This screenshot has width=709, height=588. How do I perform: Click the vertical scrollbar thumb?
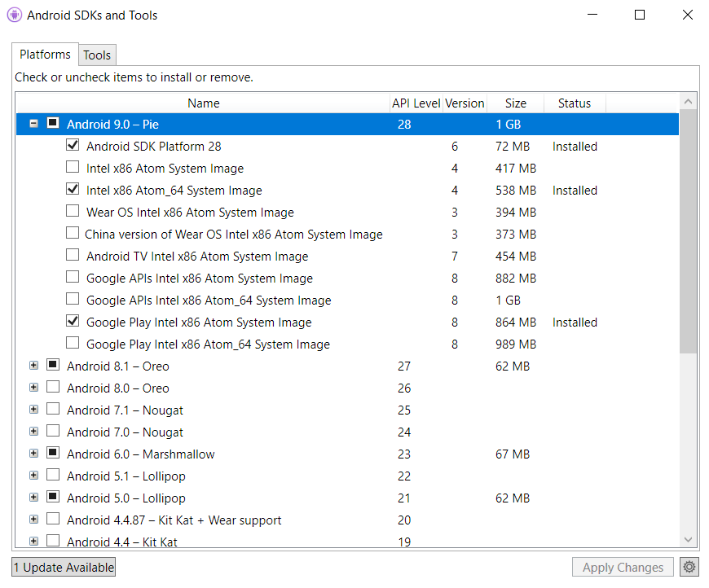click(688, 231)
